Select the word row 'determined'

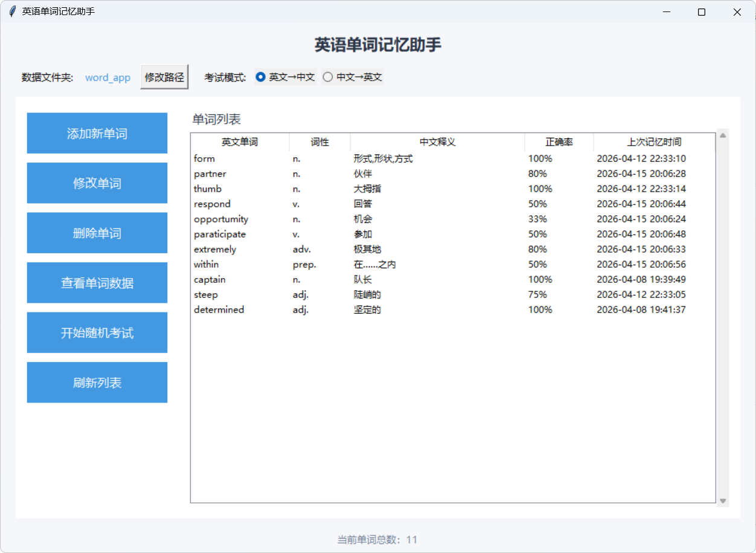pos(453,309)
